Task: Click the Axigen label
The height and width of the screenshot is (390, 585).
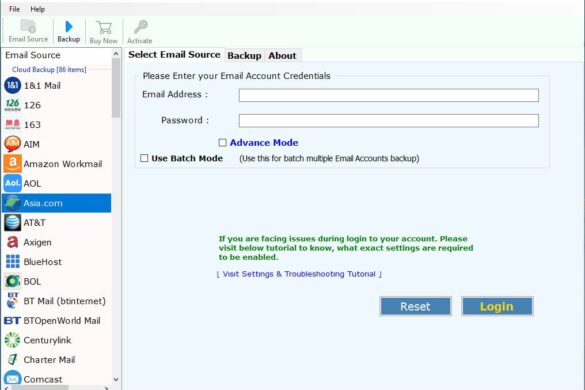Action: pos(37,242)
